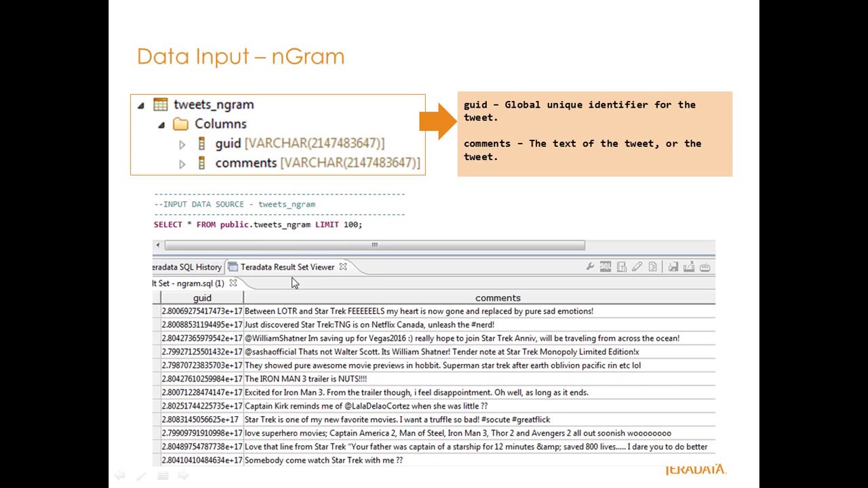Click the guid column header

pyautogui.click(x=202, y=298)
